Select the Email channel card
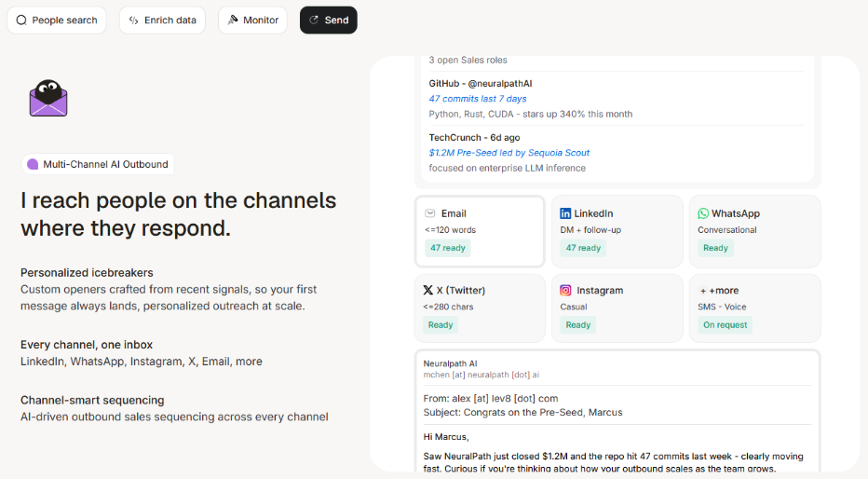The image size is (868, 479). click(480, 231)
